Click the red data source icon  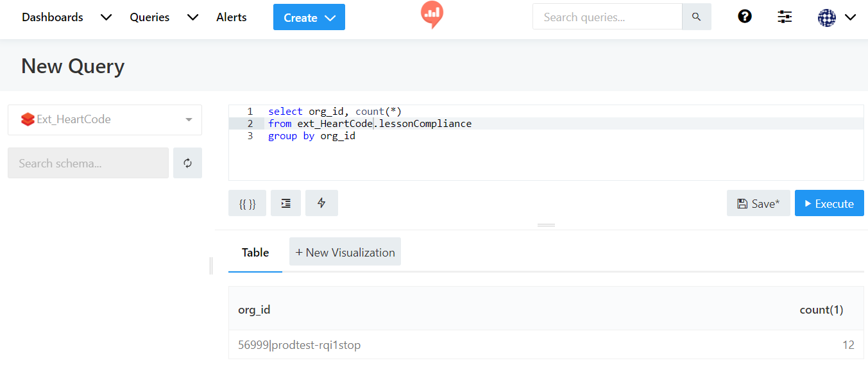pyautogui.click(x=28, y=119)
